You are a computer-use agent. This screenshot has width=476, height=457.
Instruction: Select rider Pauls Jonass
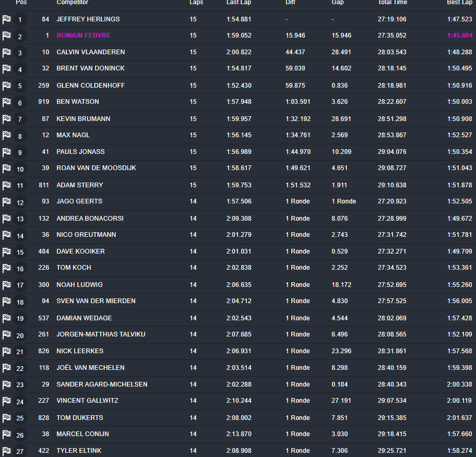[80, 152]
